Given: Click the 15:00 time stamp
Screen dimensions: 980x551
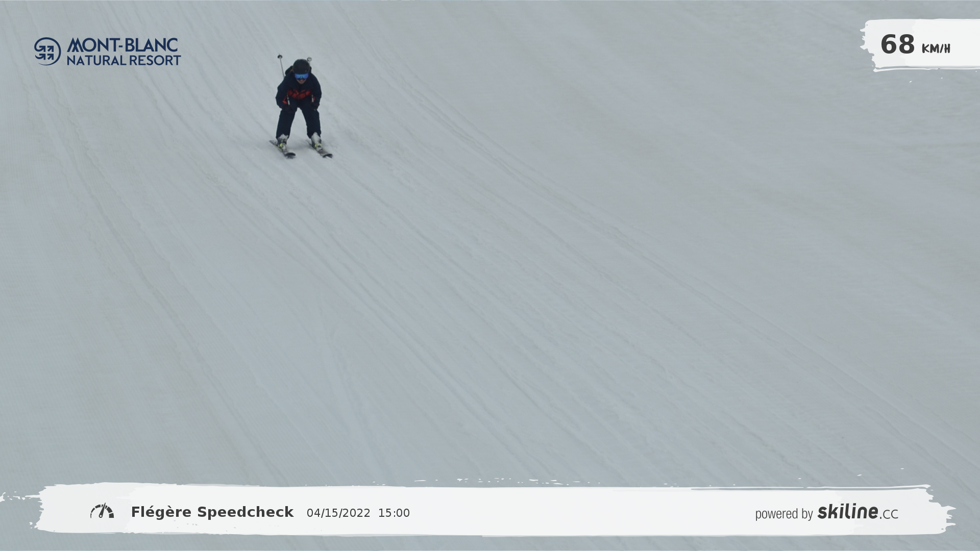Looking at the screenshot, I should point(394,513).
